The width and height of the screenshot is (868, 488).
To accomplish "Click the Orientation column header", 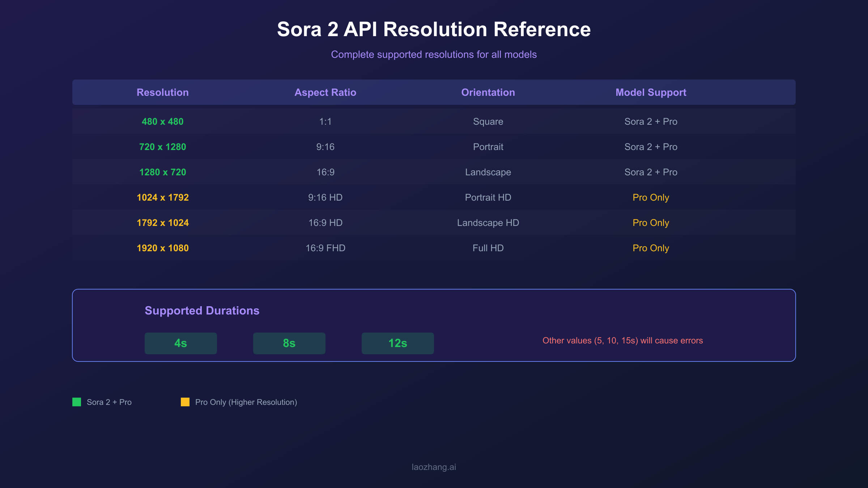I will 488,92.
